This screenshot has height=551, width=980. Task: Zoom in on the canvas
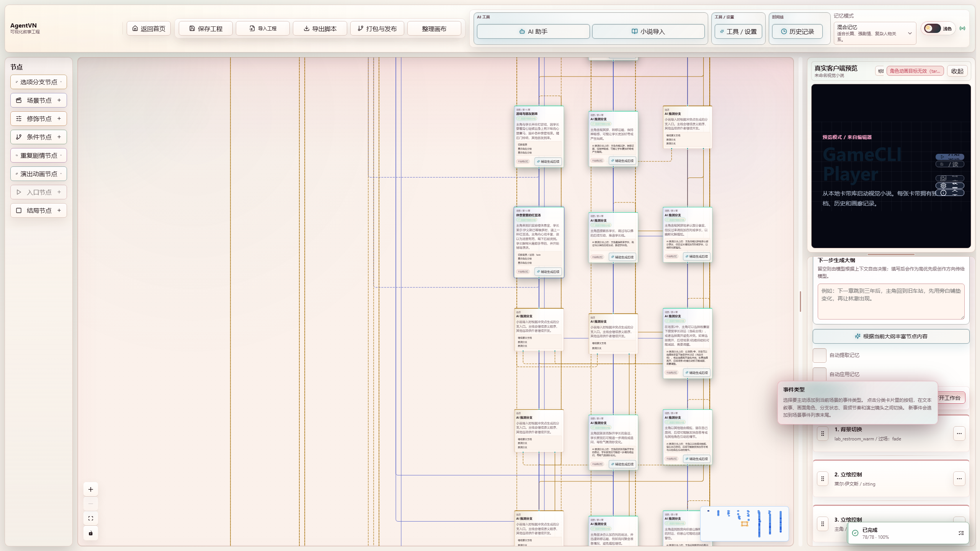[91, 489]
